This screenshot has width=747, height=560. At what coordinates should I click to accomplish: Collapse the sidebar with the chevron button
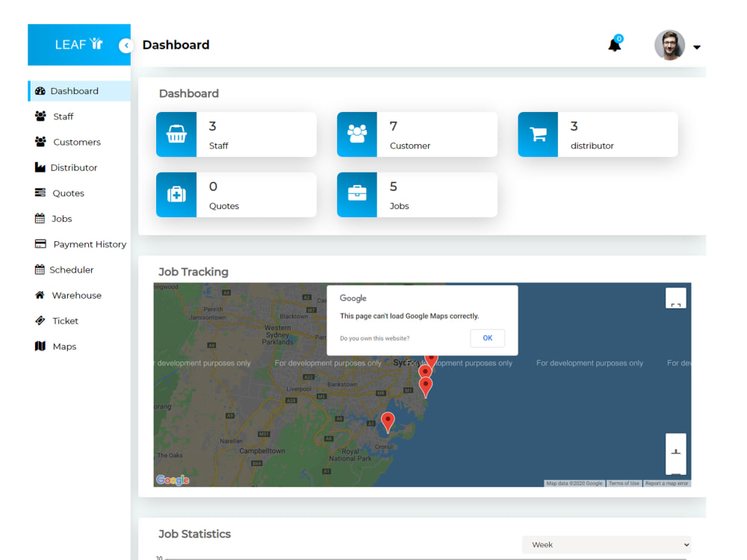point(126,46)
